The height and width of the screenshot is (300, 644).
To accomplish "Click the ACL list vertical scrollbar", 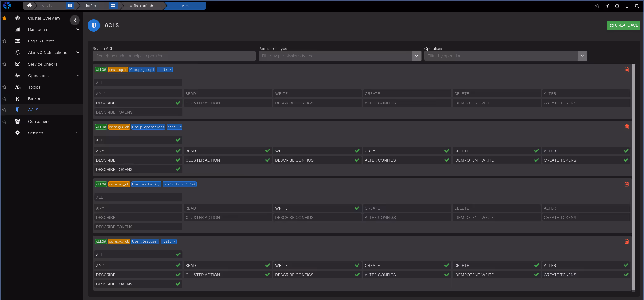I will [x=633, y=176].
